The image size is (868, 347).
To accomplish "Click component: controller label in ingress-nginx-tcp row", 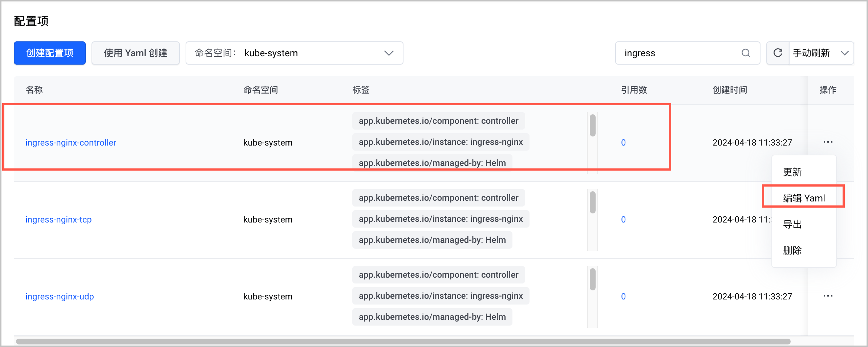I will click(439, 198).
